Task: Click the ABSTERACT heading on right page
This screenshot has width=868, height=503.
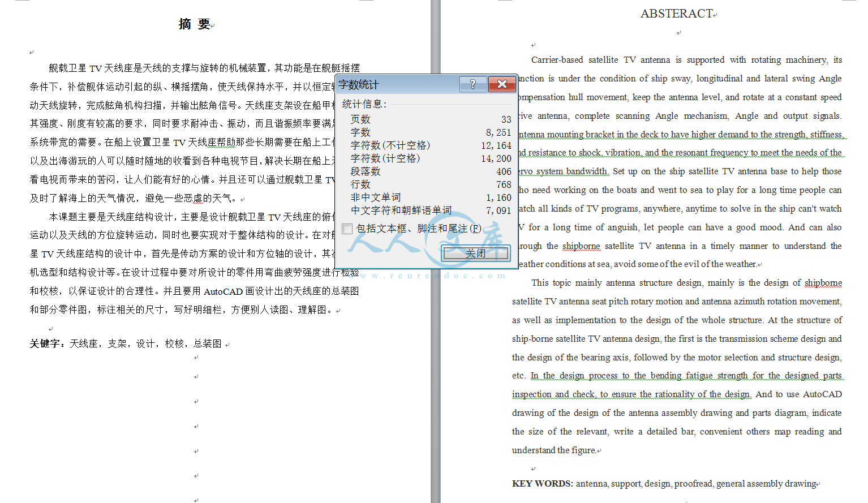Action: [x=677, y=14]
